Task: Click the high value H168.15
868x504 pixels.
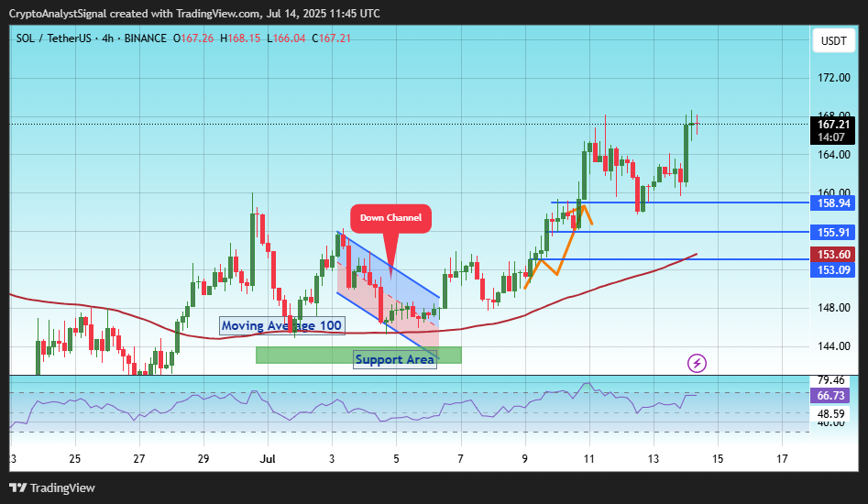Action: tap(240, 38)
